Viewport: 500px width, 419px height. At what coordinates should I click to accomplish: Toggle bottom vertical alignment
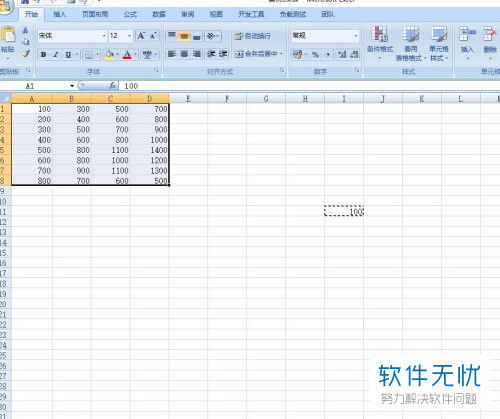pyautogui.click(x=197, y=36)
